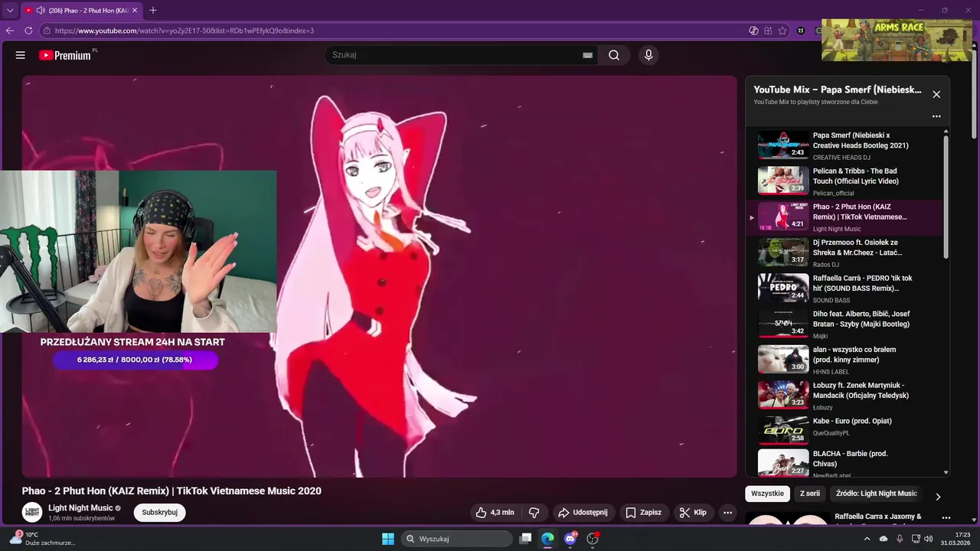Open OBS Studio from taskbar
Screen dimensions: 980x551
(593, 539)
